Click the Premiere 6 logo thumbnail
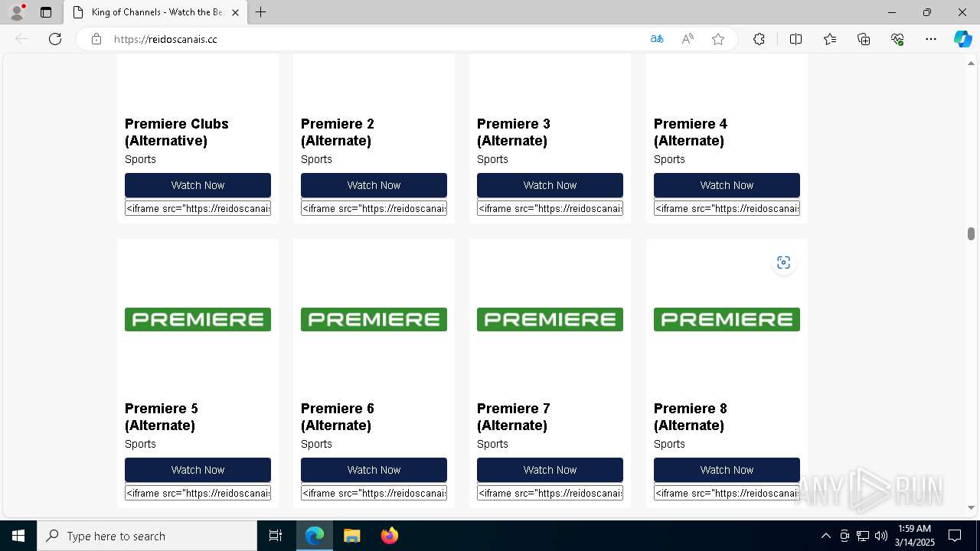Viewport: 980px width, 551px height. point(374,319)
